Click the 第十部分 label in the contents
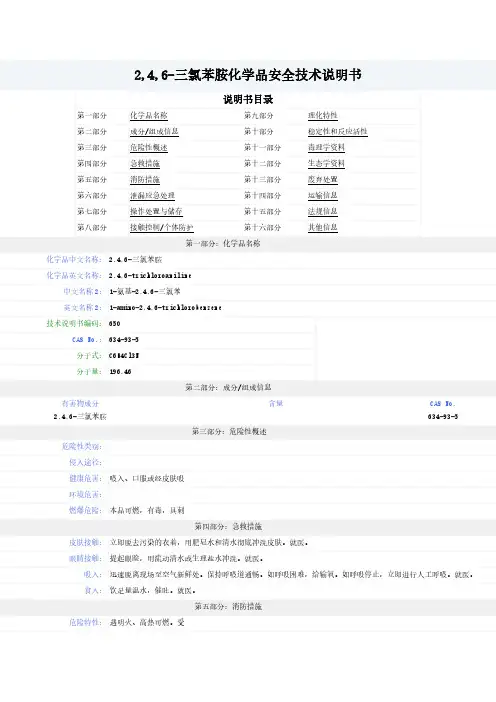Image resolution: width=496 pixels, height=702 pixels. coord(259,132)
